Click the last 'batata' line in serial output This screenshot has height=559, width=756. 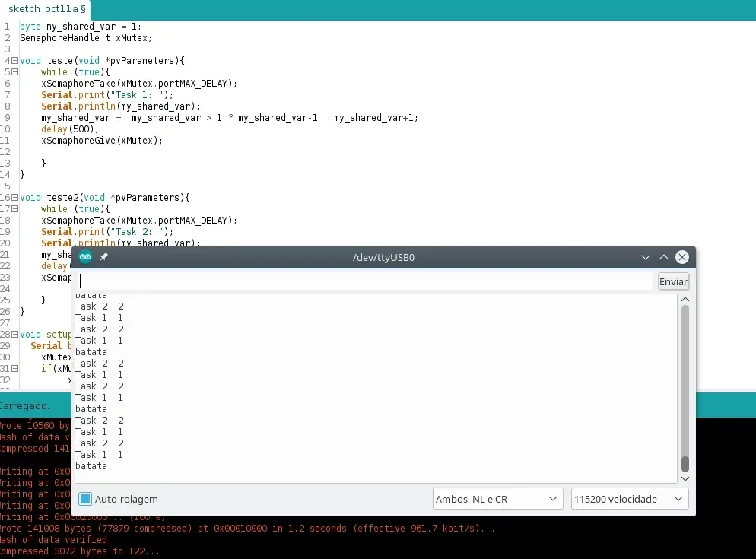[91, 466]
